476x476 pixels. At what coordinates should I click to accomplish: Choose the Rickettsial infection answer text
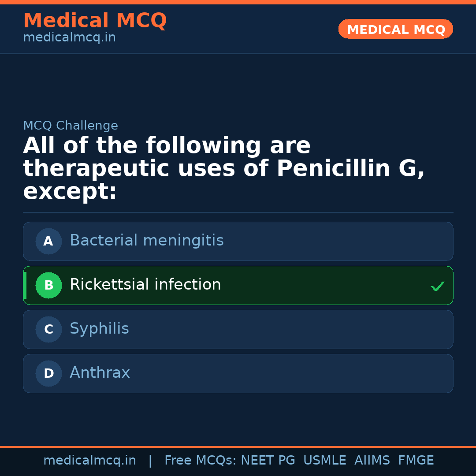[x=145, y=285]
